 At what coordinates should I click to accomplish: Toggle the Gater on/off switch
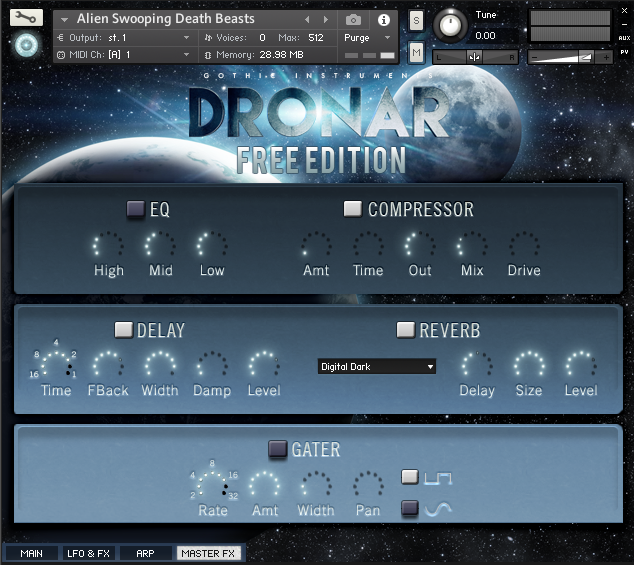[x=278, y=449]
